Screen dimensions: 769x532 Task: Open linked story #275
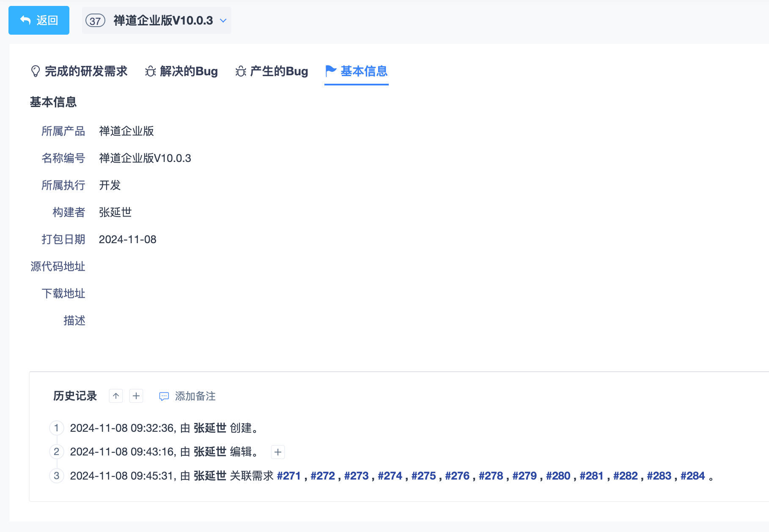(x=424, y=476)
